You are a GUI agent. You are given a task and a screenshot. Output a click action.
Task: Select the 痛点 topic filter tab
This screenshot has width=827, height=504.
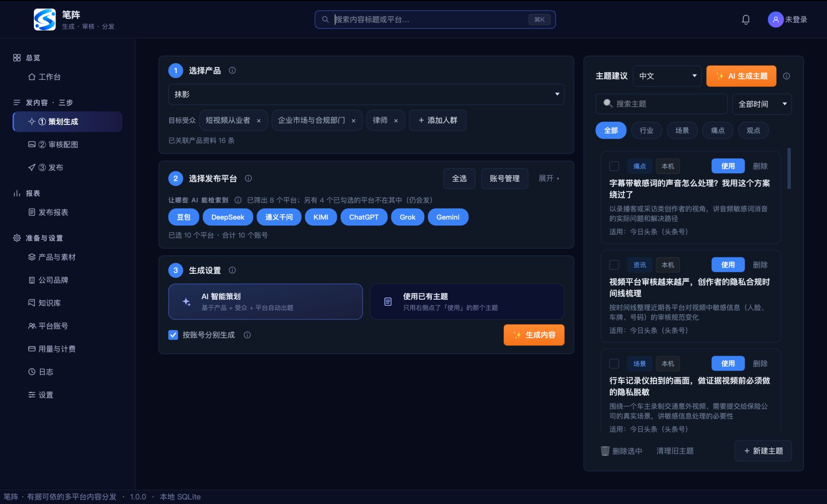point(718,131)
